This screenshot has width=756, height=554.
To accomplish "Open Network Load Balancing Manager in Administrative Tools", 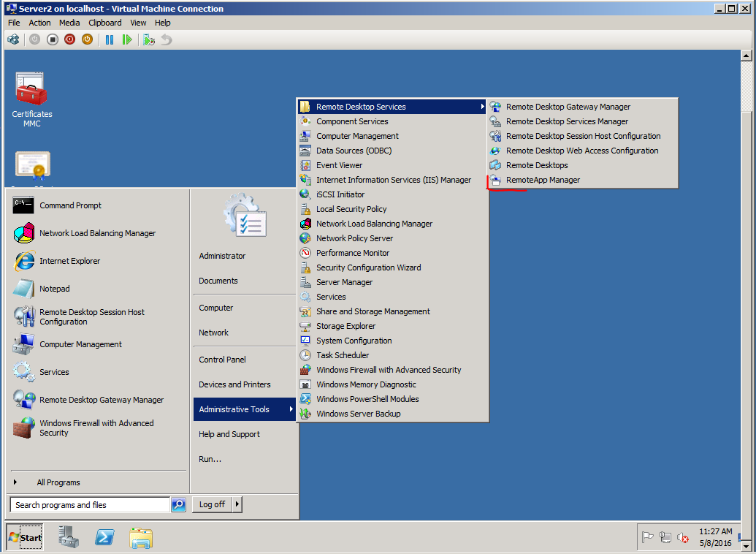I will point(392,224).
